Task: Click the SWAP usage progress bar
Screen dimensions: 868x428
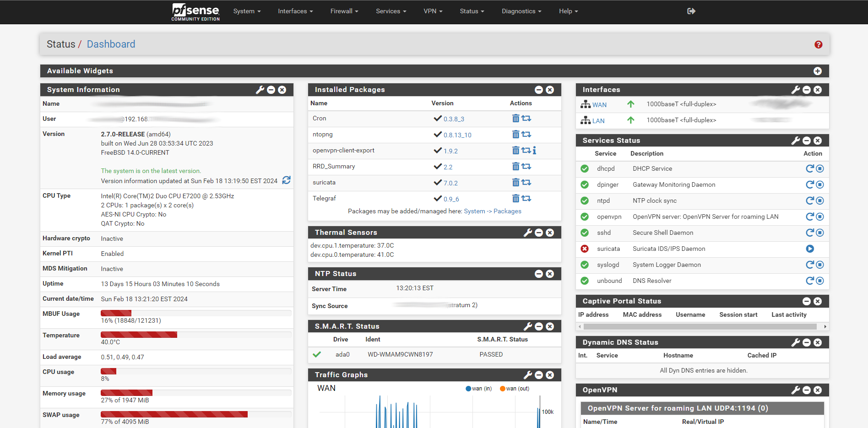Action: pyautogui.click(x=196, y=414)
